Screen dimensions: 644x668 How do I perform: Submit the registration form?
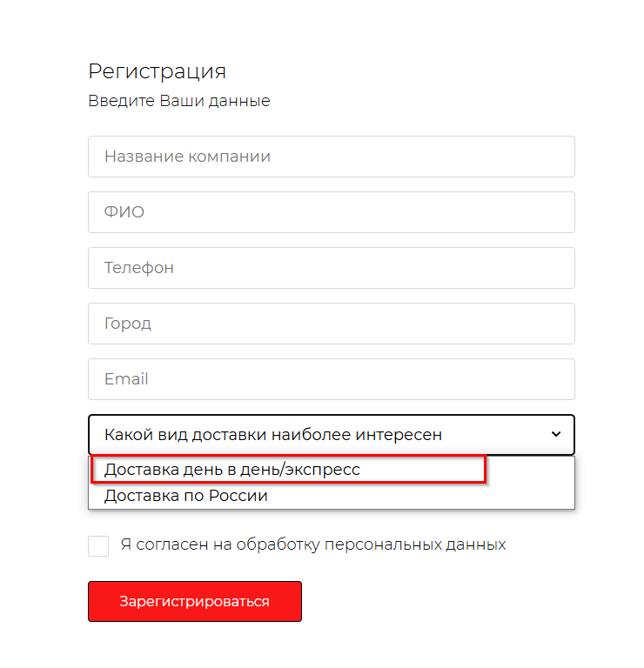tap(194, 601)
